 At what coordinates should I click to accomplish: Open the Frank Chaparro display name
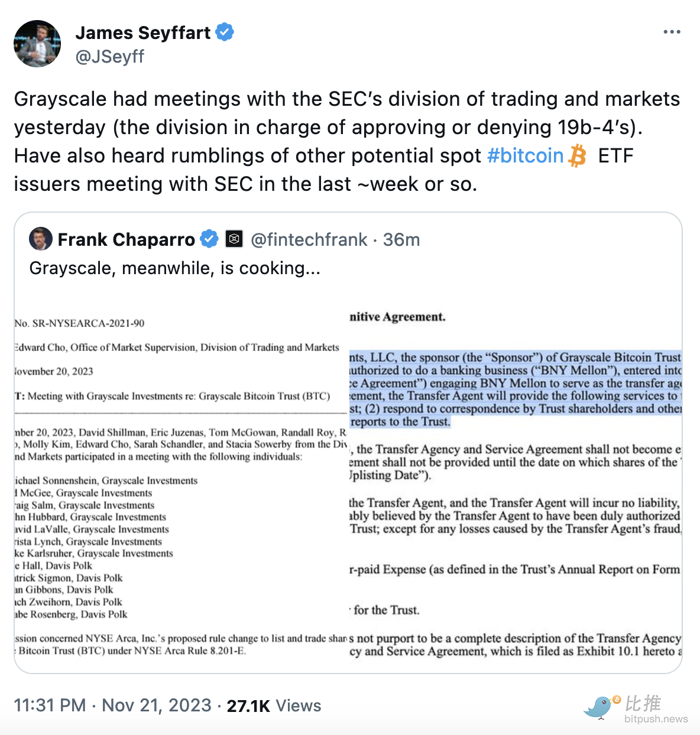pyautogui.click(x=126, y=240)
